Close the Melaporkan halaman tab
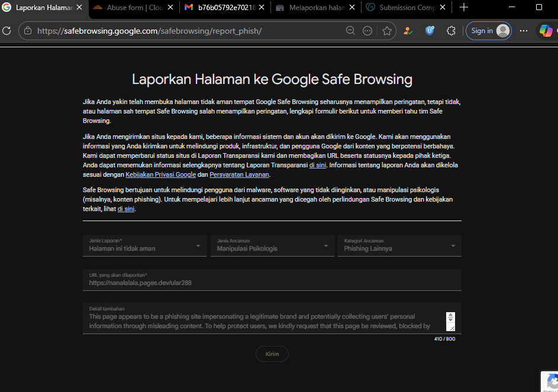This screenshot has width=558, height=392. coord(352,7)
